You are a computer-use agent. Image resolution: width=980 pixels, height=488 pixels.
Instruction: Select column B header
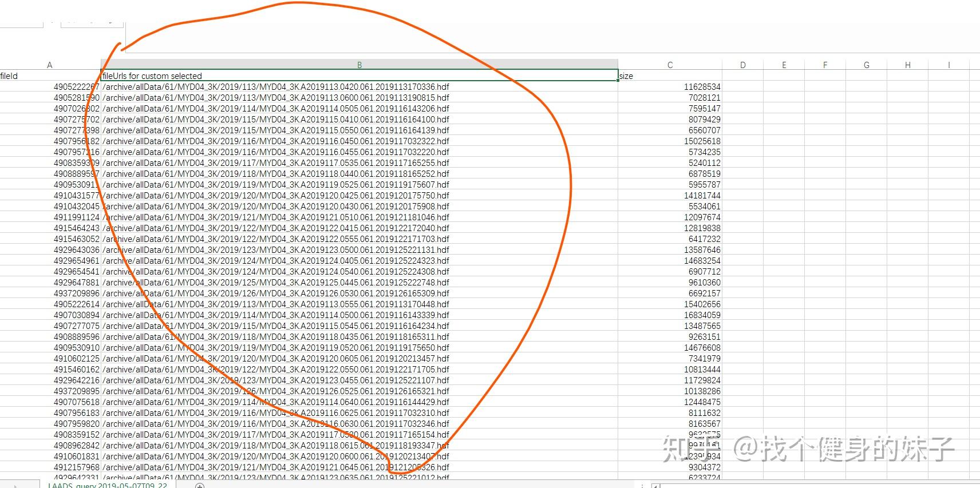tap(359, 65)
